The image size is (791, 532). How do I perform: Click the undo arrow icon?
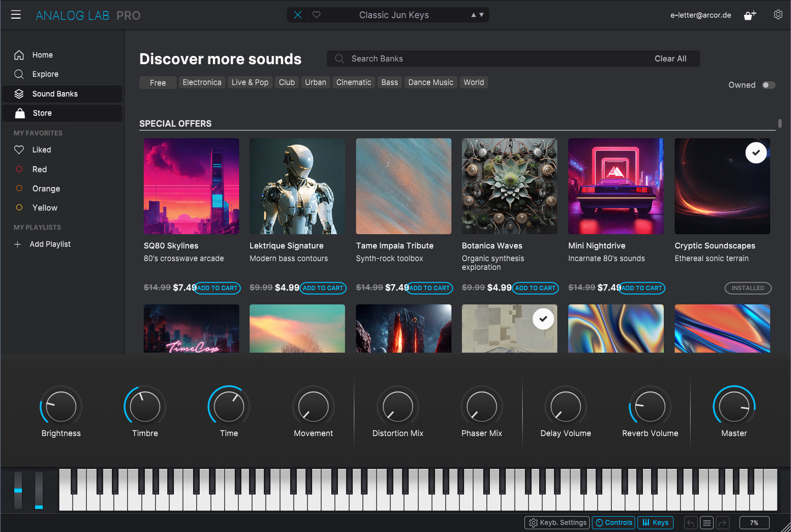[691, 523]
